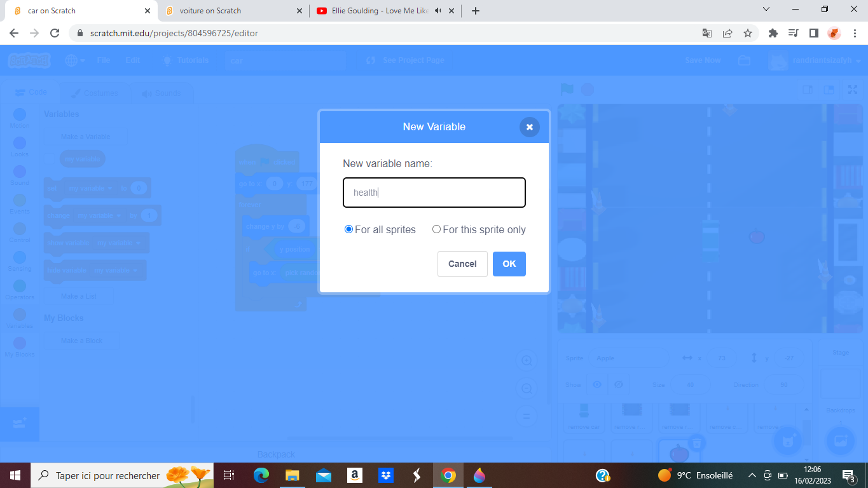Select the Motion block category
Image resolution: width=868 pixels, height=488 pixels.
pos(20,118)
